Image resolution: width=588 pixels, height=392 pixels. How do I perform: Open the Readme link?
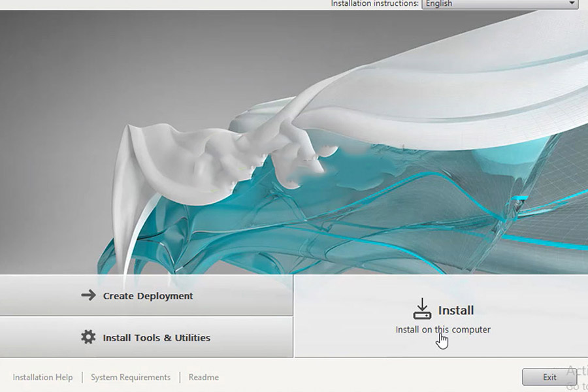[x=203, y=377]
